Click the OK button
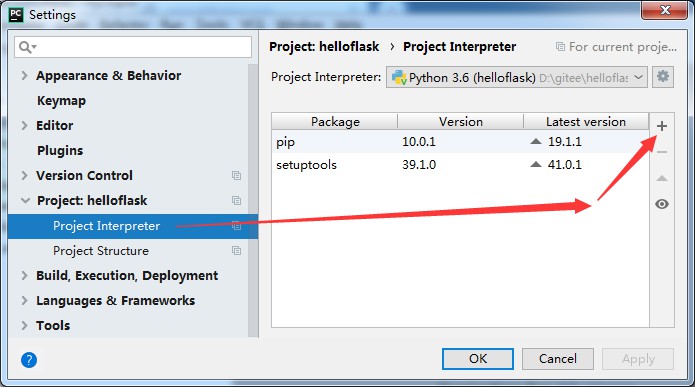The image size is (695, 387). (x=478, y=359)
